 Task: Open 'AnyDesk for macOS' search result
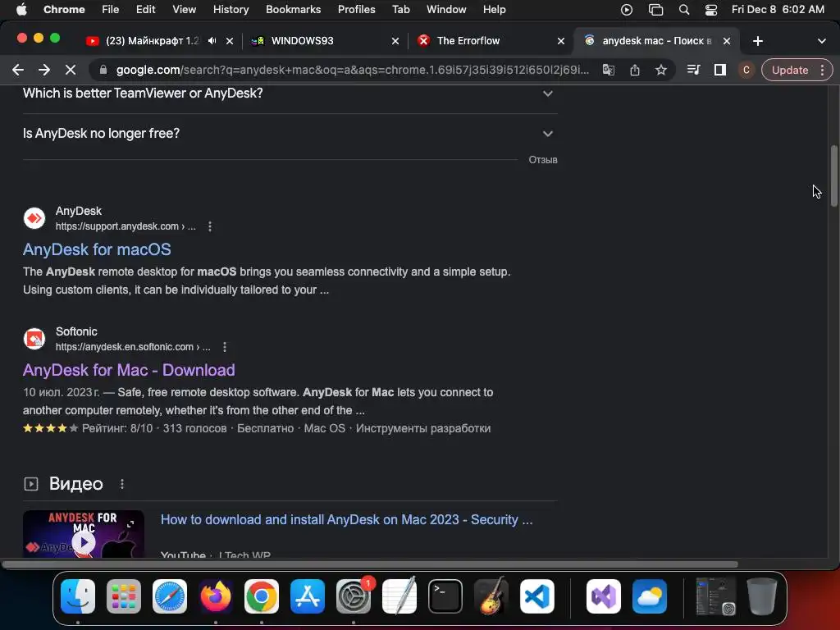tap(97, 249)
